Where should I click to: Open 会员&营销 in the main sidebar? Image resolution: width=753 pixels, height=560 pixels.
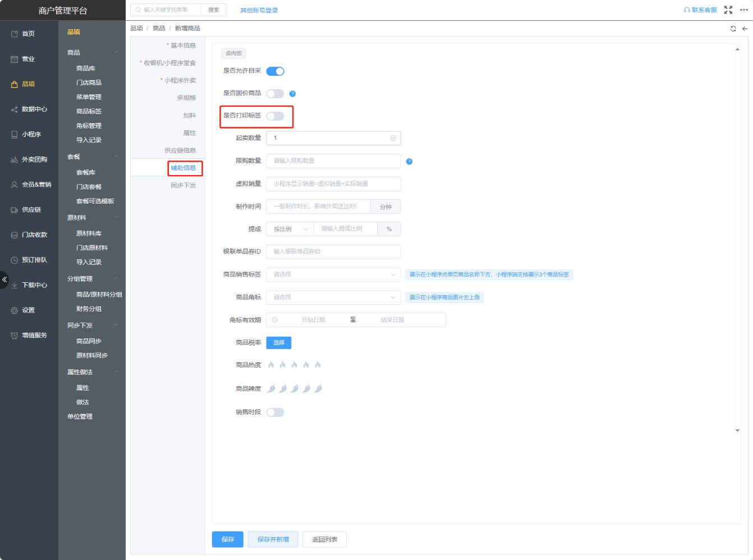31,185
